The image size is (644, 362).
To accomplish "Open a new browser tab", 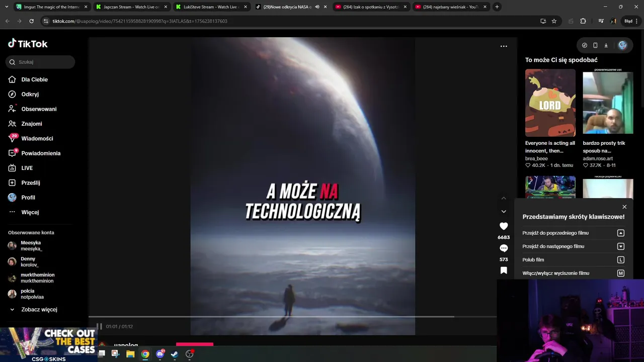I will point(497,7).
